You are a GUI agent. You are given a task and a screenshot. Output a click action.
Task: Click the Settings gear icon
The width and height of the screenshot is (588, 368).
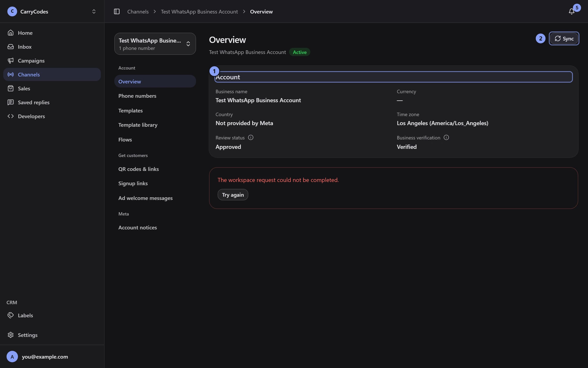[10, 335]
